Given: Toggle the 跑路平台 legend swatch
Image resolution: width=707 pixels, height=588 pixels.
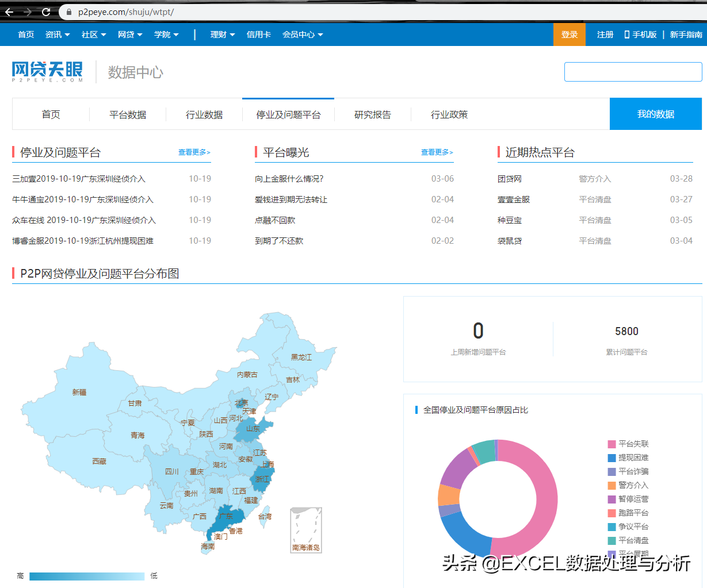Looking at the screenshot, I should (x=612, y=513).
